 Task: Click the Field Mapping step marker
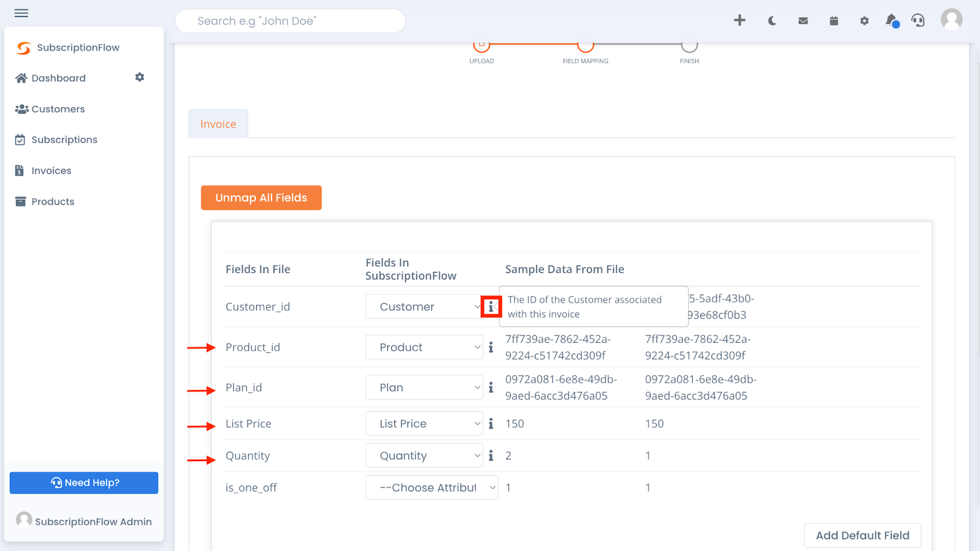point(586,45)
